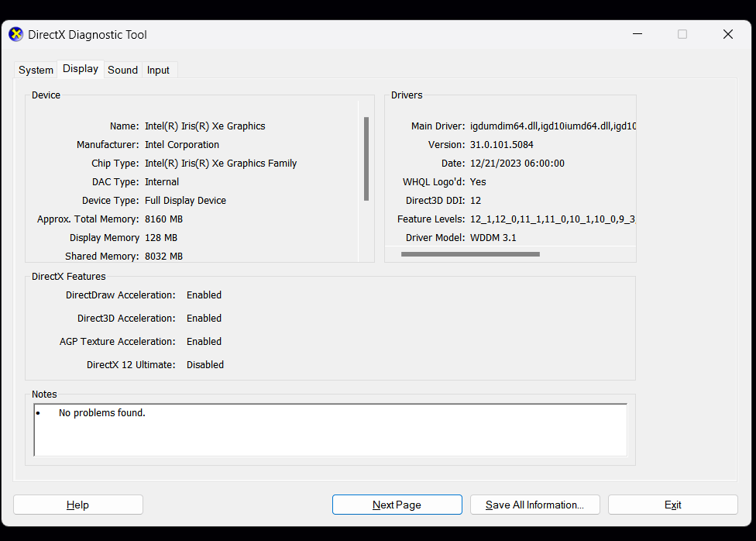Switch to the System tab

36,70
